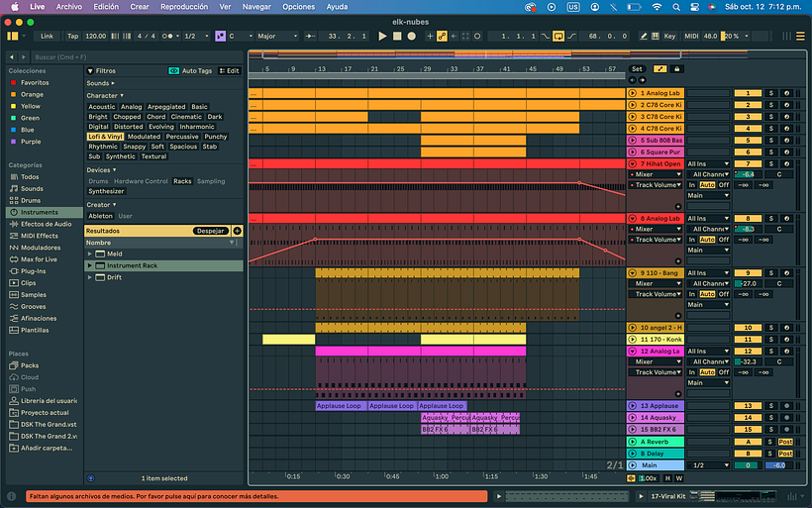Image resolution: width=812 pixels, height=508 pixels.
Task: Solo track 1 Analog Lab
Action: pyautogui.click(x=771, y=93)
